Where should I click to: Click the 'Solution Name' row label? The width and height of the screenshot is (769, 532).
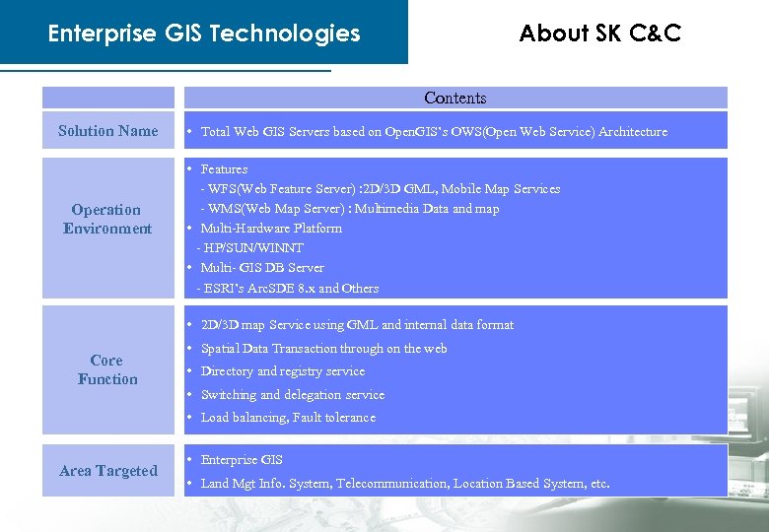pyautogui.click(x=108, y=130)
